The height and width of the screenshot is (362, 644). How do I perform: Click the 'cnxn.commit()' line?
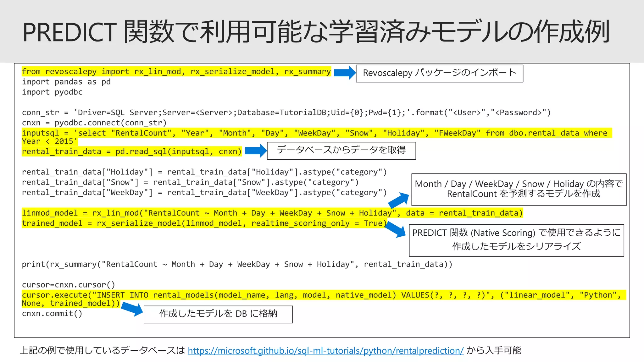[52, 314]
